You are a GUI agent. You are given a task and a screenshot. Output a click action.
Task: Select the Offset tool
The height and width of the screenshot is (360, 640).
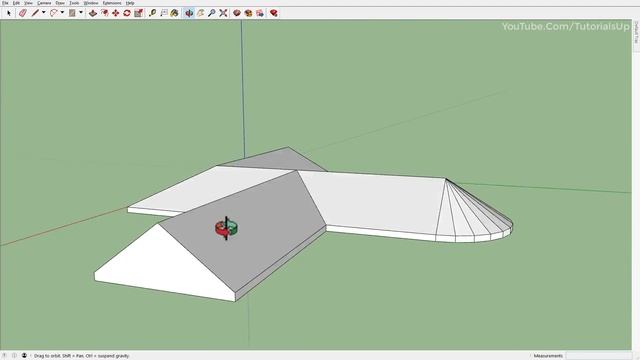[104, 13]
